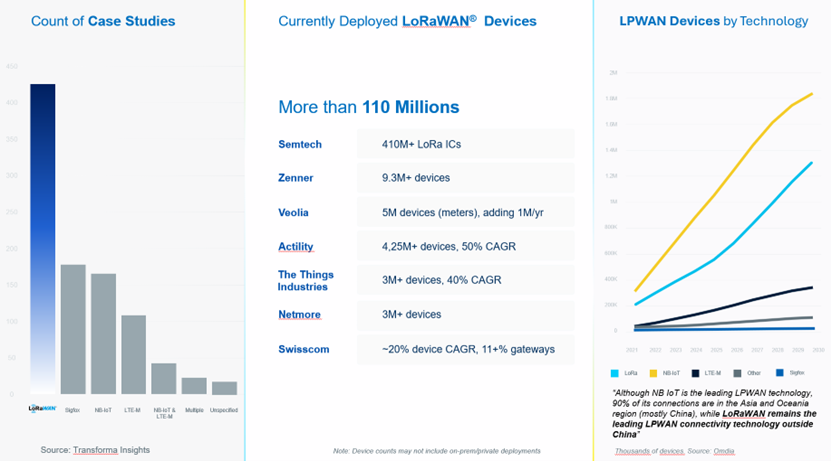The height and width of the screenshot is (461, 831).
Task: Click the 'Thousands of devices. Source: Omdia' caption
Action: tap(675, 451)
